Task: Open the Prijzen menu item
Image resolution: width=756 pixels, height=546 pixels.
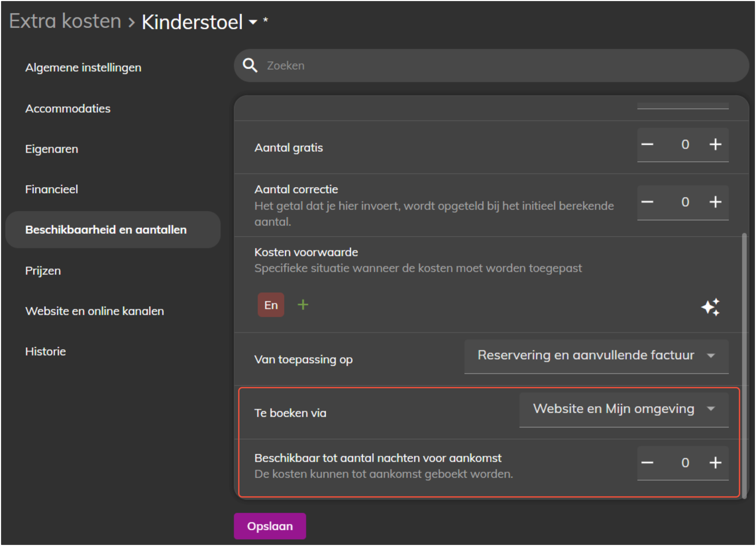Action: coord(43,271)
